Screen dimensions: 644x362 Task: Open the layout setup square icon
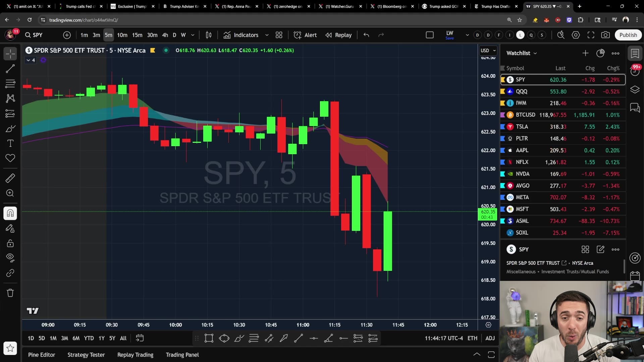430,35
